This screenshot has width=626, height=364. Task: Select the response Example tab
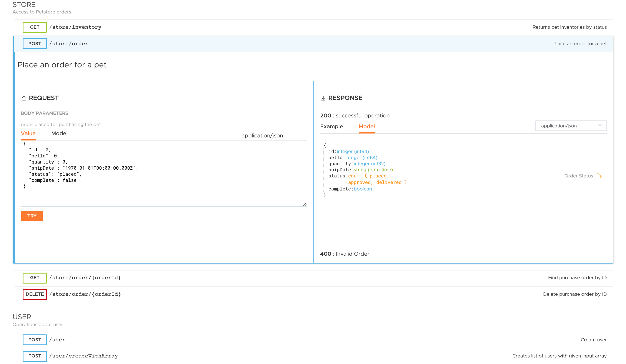331,127
